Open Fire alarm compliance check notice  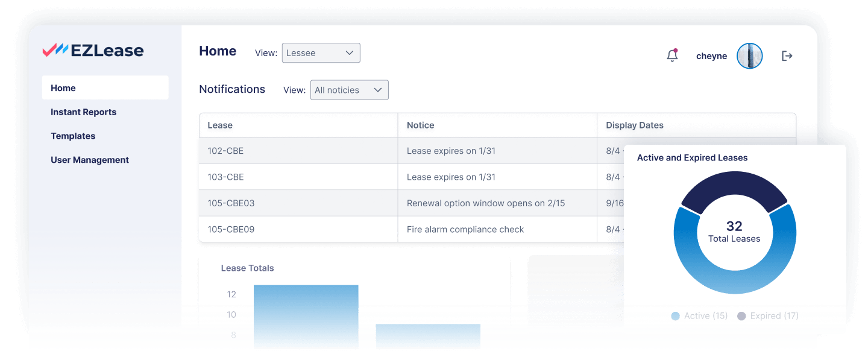click(465, 229)
